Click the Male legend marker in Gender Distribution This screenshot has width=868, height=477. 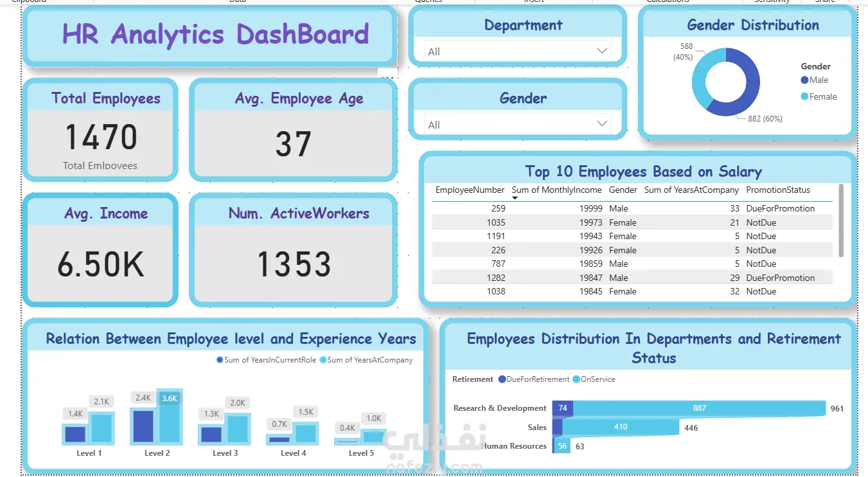point(804,80)
